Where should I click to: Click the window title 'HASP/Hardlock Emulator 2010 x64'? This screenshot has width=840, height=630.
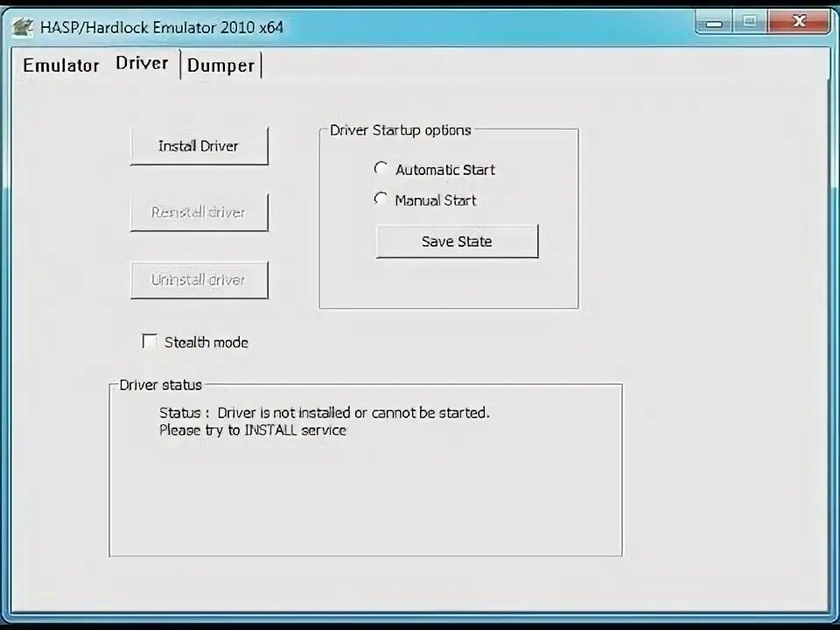point(162,27)
